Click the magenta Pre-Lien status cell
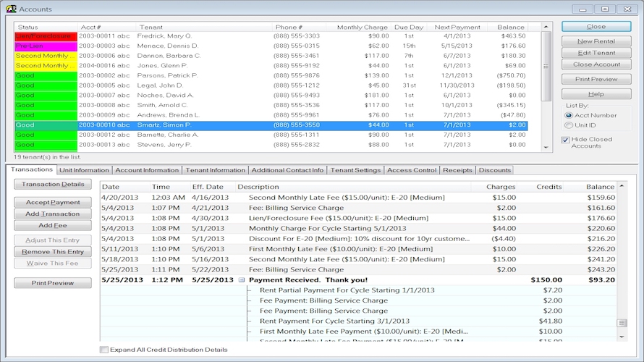Screen dimensions: 644x362 click(43, 46)
